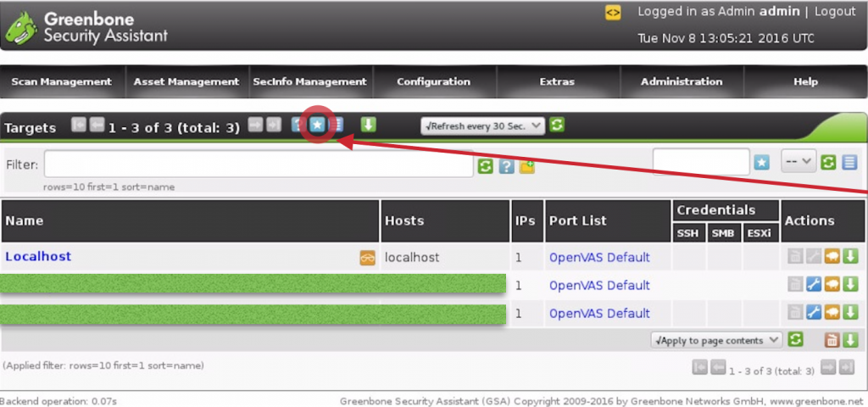
Task: Open the Refresh every 30 Sec. dropdown
Action: click(482, 125)
